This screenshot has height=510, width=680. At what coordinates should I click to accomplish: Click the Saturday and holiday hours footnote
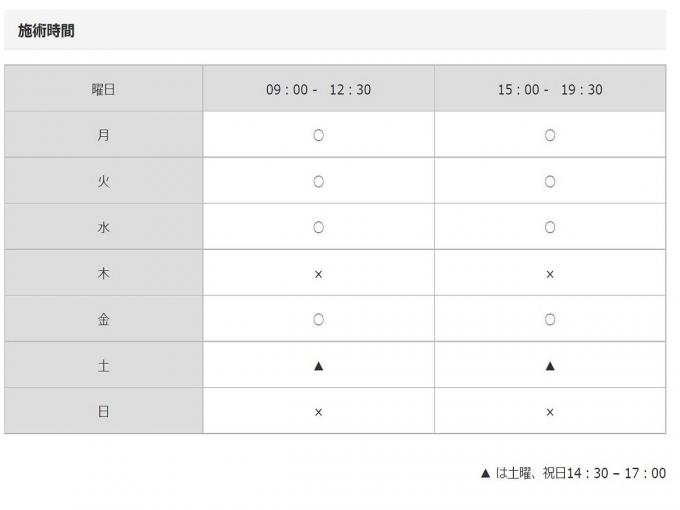click(573, 473)
